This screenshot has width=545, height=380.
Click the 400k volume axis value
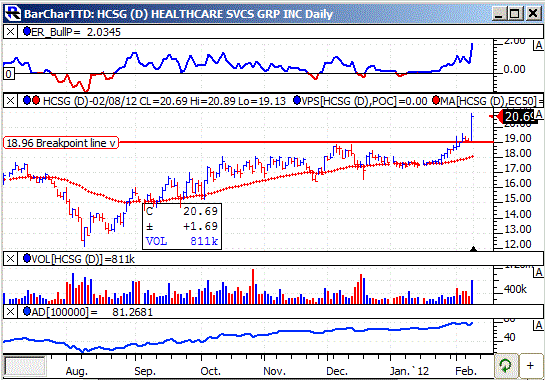(x=515, y=289)
